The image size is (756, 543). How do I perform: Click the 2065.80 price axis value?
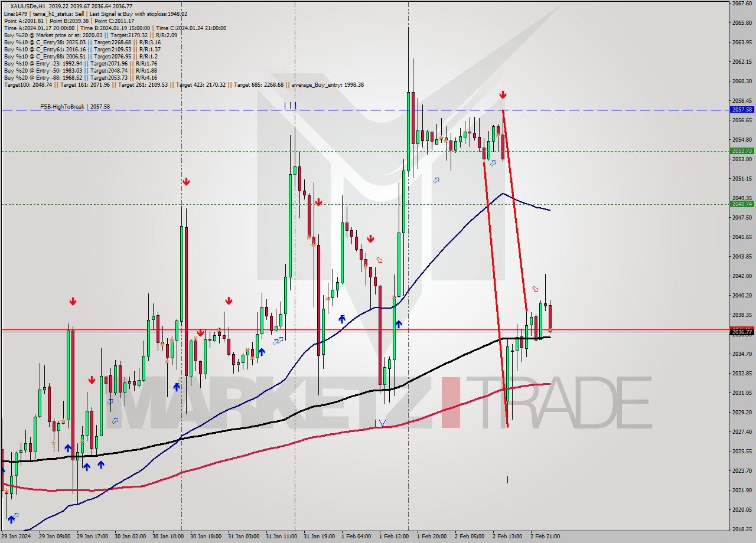741,23
